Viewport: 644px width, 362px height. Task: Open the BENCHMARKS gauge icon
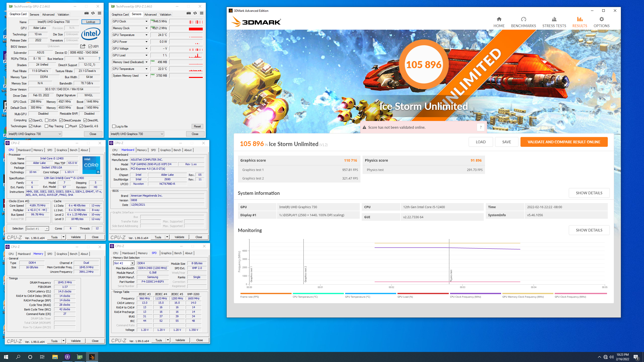coord(524,19)
